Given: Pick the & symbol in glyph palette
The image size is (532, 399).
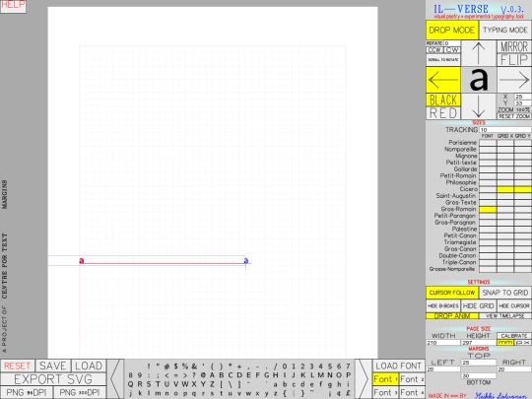Looking at the screenshot, I should click(194, 366).
